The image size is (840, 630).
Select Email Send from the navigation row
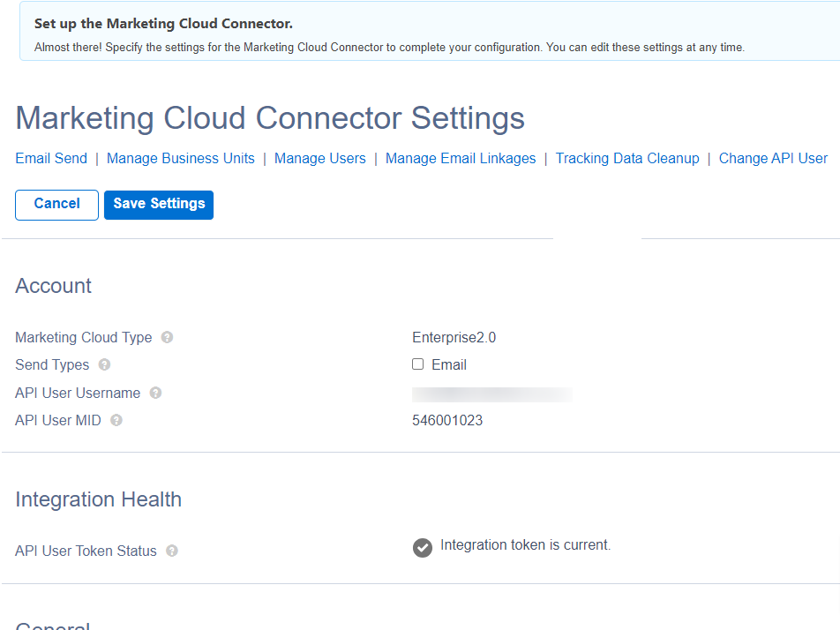[50, 159]
